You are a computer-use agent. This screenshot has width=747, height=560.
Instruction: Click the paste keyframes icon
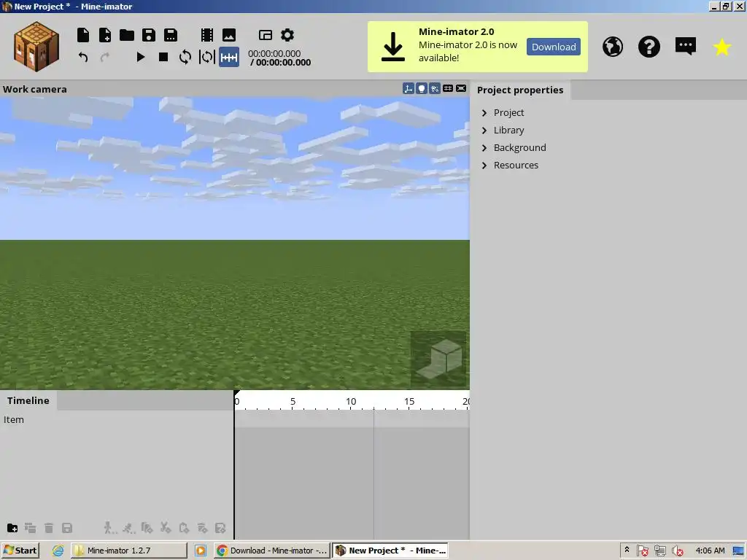(x=184, y=528)
